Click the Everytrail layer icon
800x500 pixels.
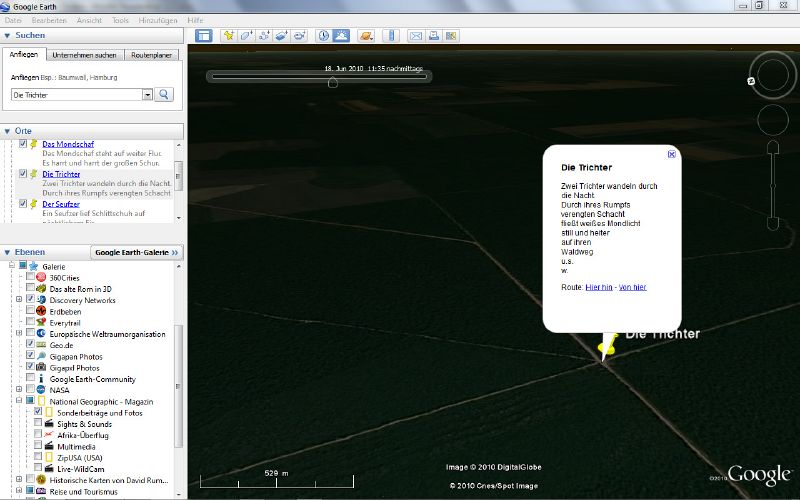pos(41,322)
